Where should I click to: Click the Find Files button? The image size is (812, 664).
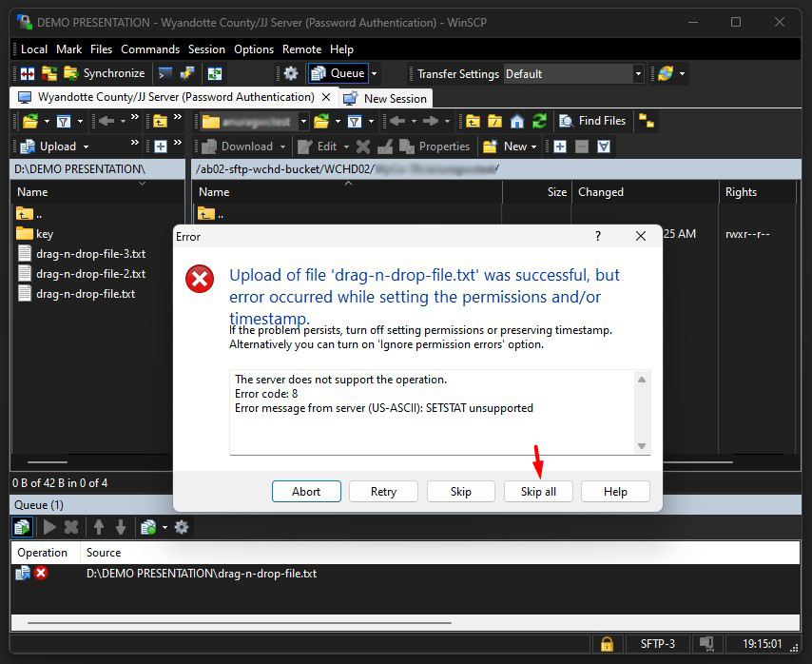tap(592, 121)
